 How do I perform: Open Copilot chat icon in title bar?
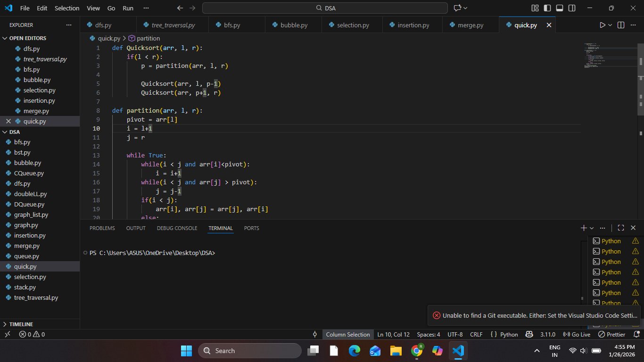(x=457, y=8)
